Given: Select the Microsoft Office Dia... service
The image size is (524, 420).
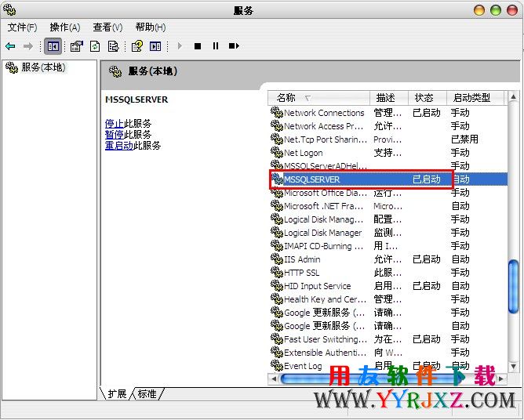Looking at the screenshot, I should pyautogui.click(x=388, y=193).
